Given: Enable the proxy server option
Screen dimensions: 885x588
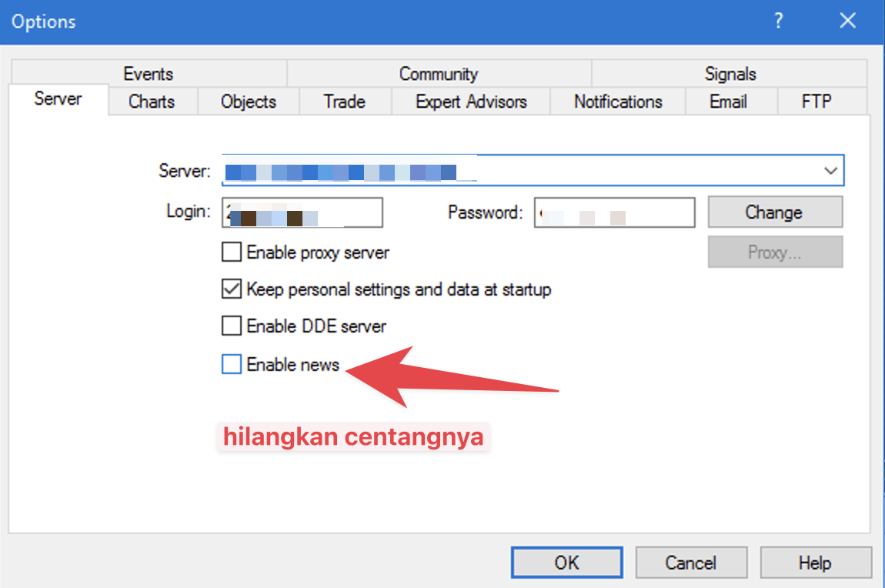Looking at the screenshot, I should [231, 252].
